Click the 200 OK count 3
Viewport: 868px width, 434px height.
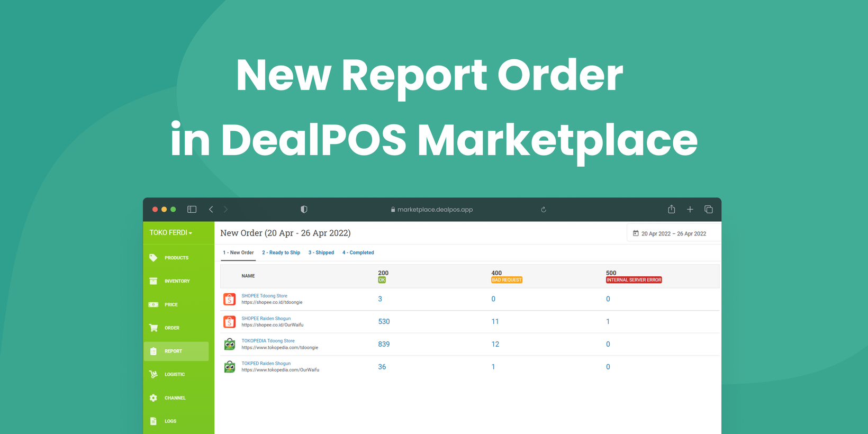pos(380,299)
